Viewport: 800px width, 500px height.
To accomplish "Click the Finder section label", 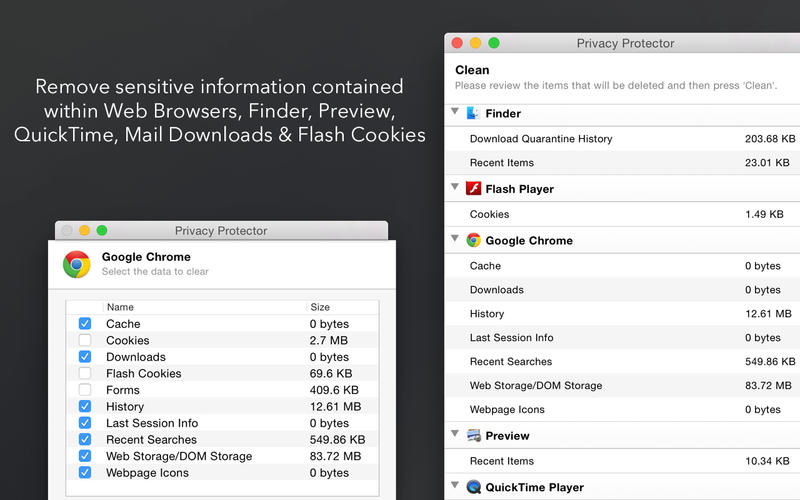I will click(x=503, y=114).
